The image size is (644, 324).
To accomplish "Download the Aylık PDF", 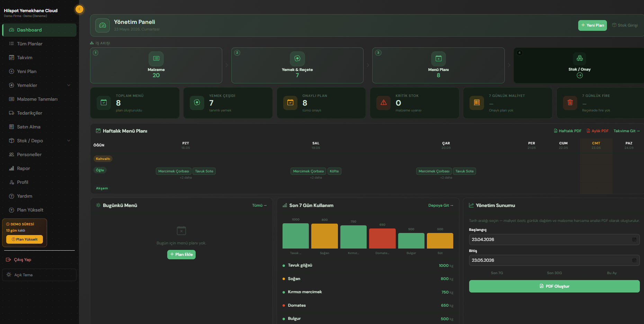I will tap(598, 131).
